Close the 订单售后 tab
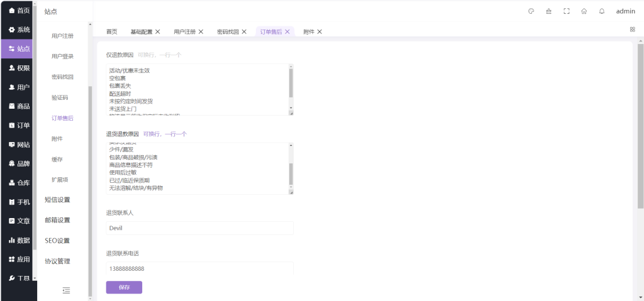This screenshot has height=301, width=644. tap(287, 31)
